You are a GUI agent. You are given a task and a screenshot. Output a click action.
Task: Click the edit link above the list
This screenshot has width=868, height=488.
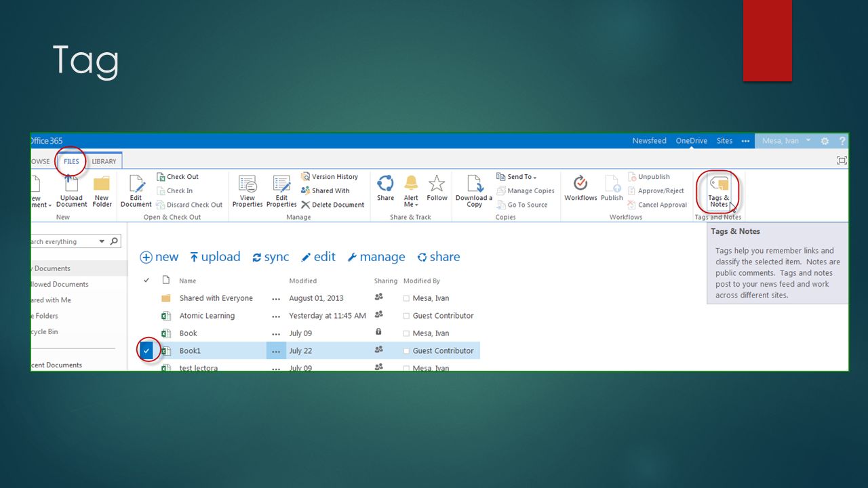pos(318,257)
